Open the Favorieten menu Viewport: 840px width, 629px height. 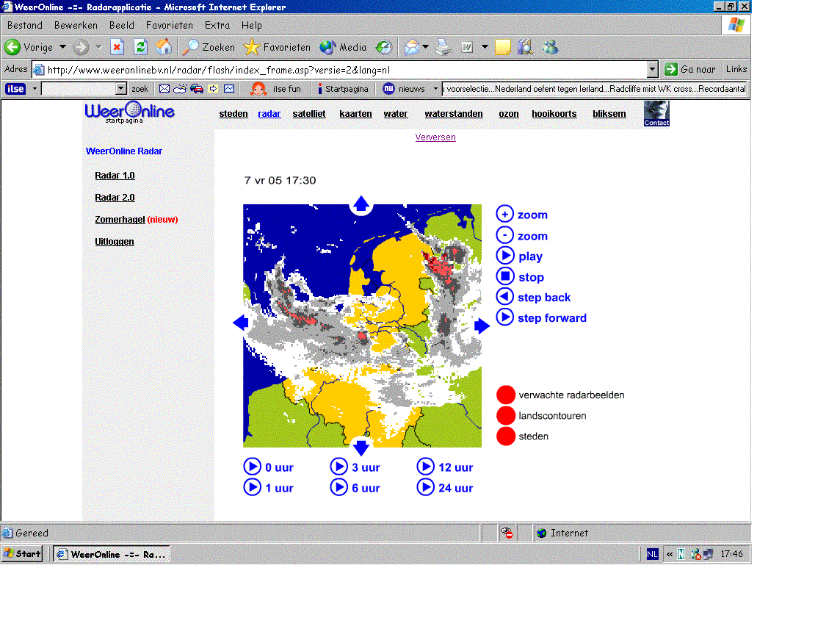tap(170, 25)
